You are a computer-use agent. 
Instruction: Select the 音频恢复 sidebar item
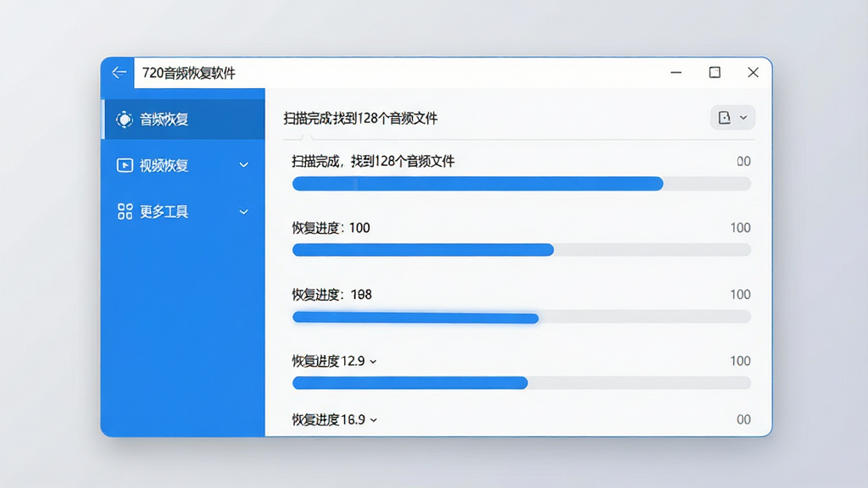tap(183, 119)
